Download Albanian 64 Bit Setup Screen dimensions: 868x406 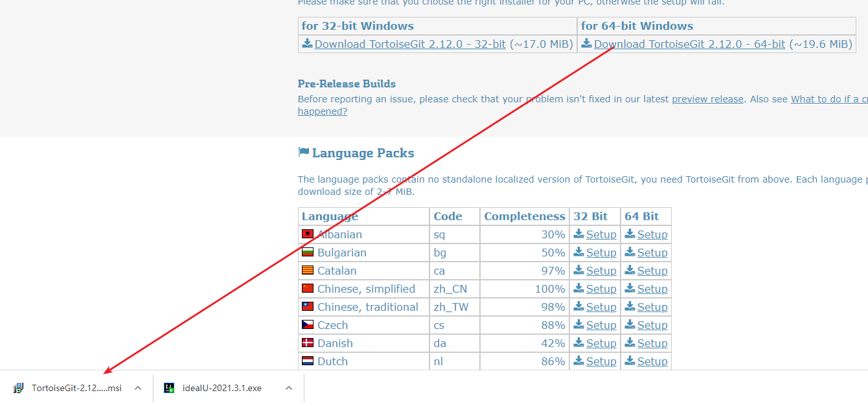point(652,234)
